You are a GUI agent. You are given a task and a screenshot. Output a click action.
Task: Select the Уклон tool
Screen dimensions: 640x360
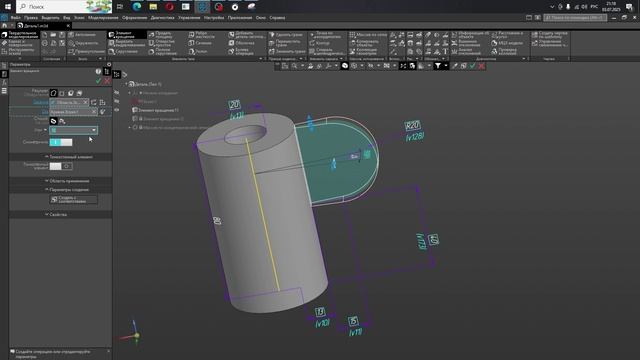point(198,52)
